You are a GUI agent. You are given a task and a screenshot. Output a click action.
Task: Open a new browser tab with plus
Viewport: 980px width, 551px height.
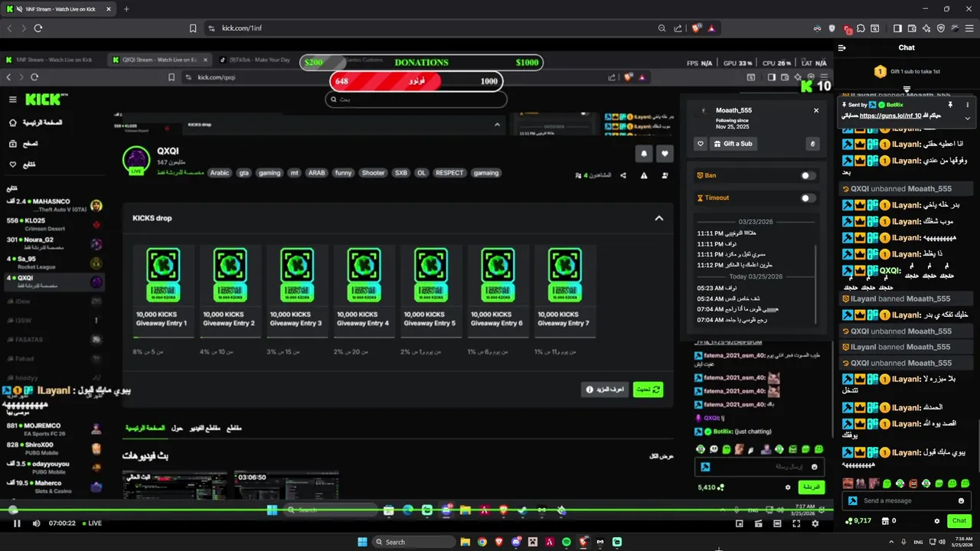coord(126,8)
